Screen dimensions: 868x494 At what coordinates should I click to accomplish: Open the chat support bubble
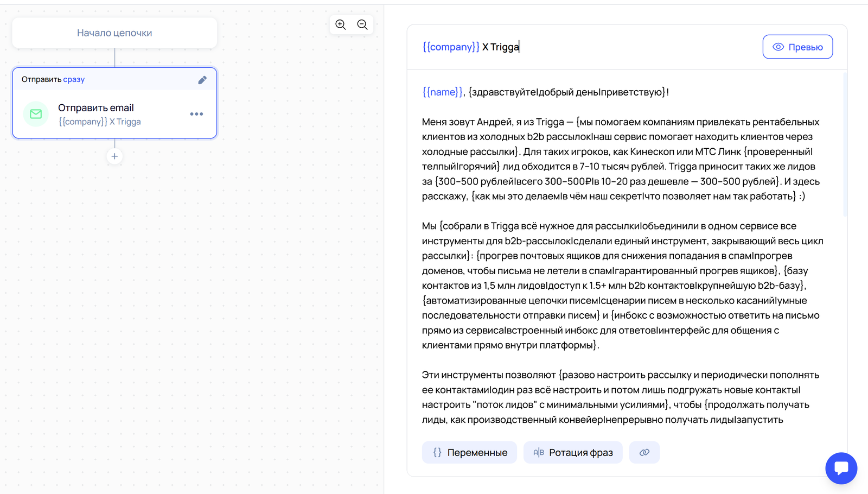(x=841, y=468)
